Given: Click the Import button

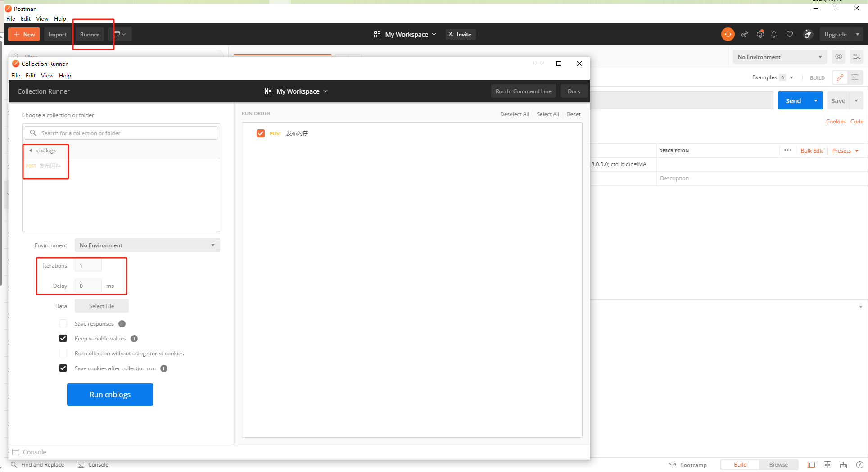Looking at the screenshot, I should tap(57, 34).
